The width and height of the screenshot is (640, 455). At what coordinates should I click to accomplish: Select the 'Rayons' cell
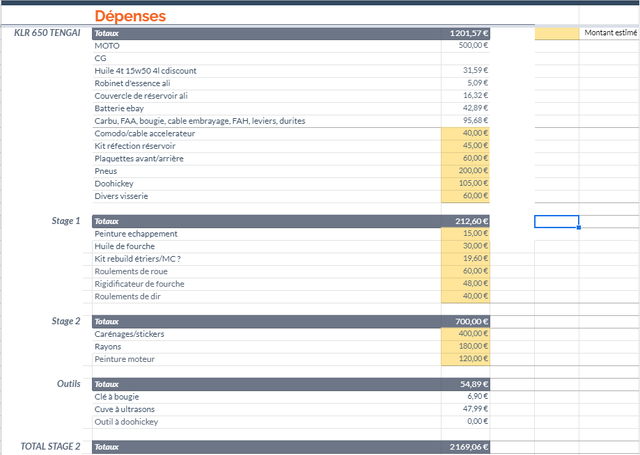point(267,346)
